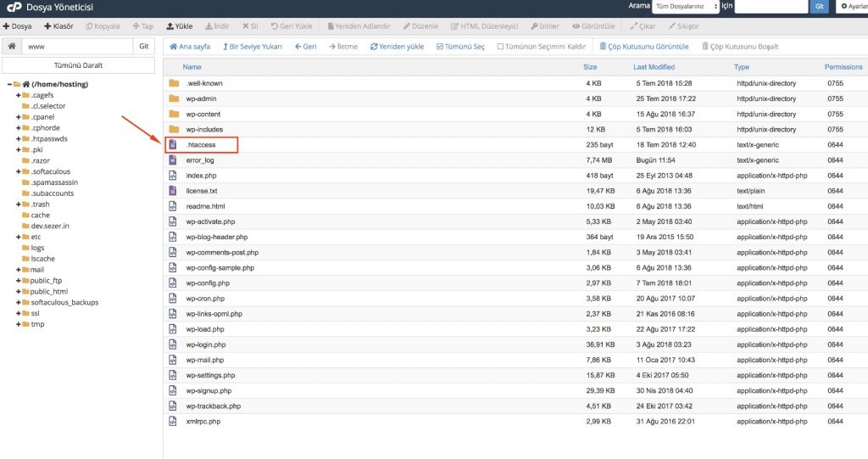Screen dimensions: 868x459
Task: Select the xmlrpc.php file name
Action: tap(203, 422)
